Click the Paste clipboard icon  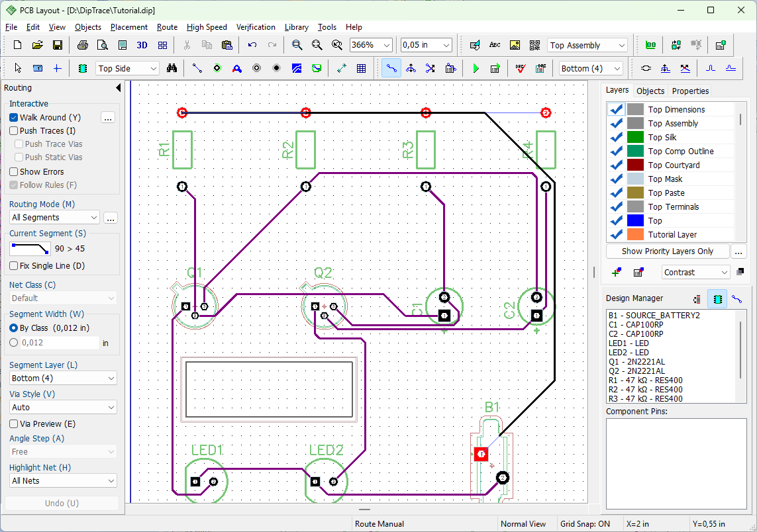point(227,45)
